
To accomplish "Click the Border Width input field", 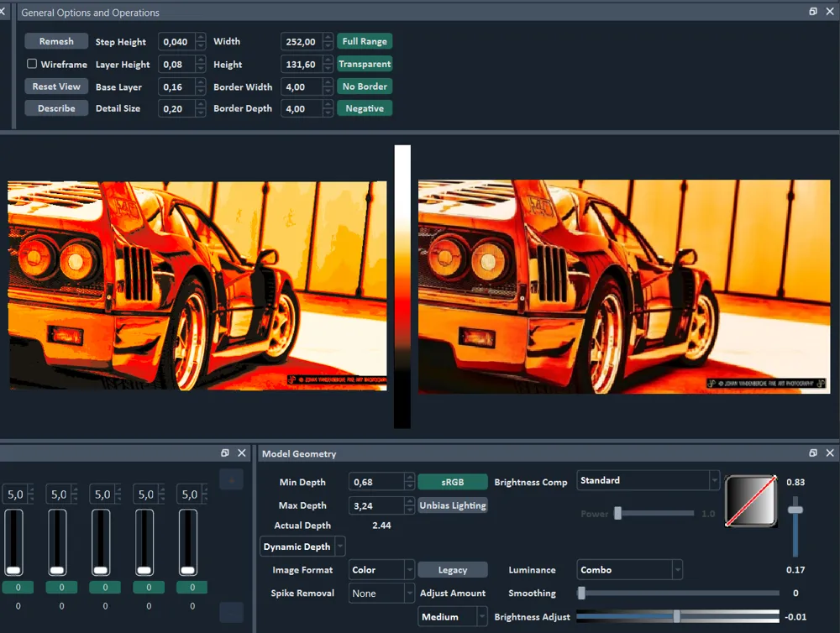I will point(301,86).
